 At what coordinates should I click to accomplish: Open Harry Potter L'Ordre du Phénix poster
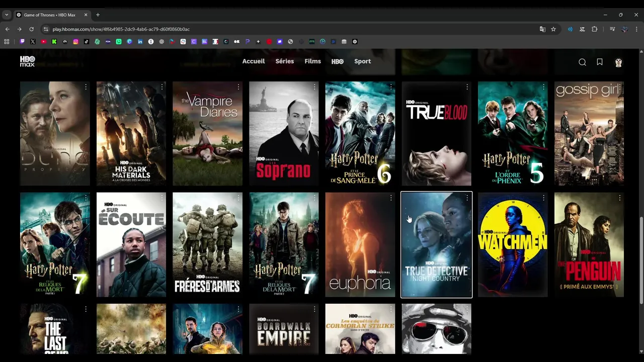coord(513,133)
